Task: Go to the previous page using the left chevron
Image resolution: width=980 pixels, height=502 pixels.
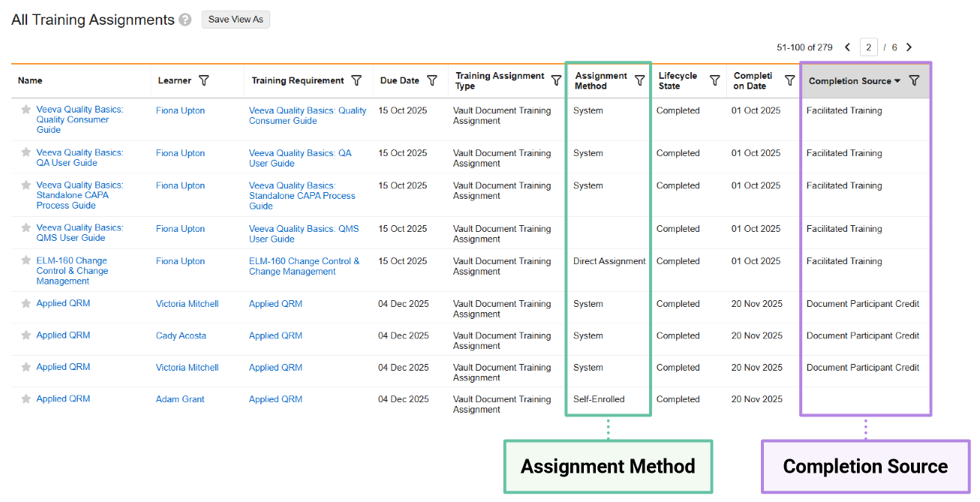Action: pos(847,47)
